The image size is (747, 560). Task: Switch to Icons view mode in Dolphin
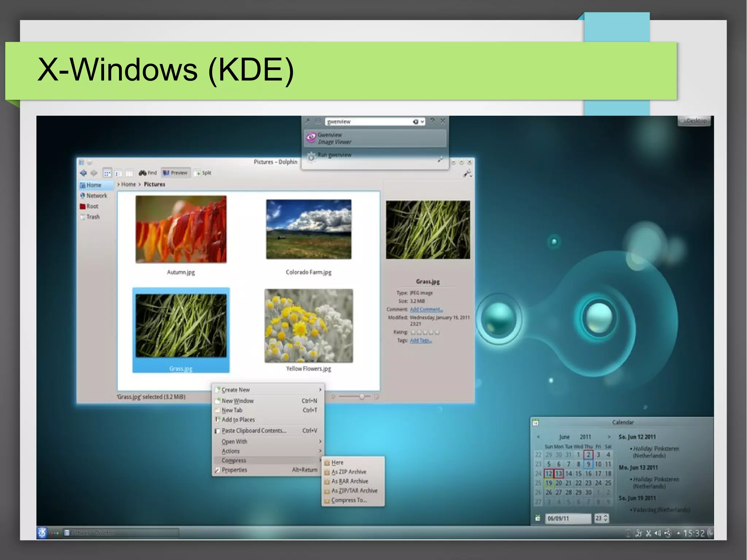(107, 173)
